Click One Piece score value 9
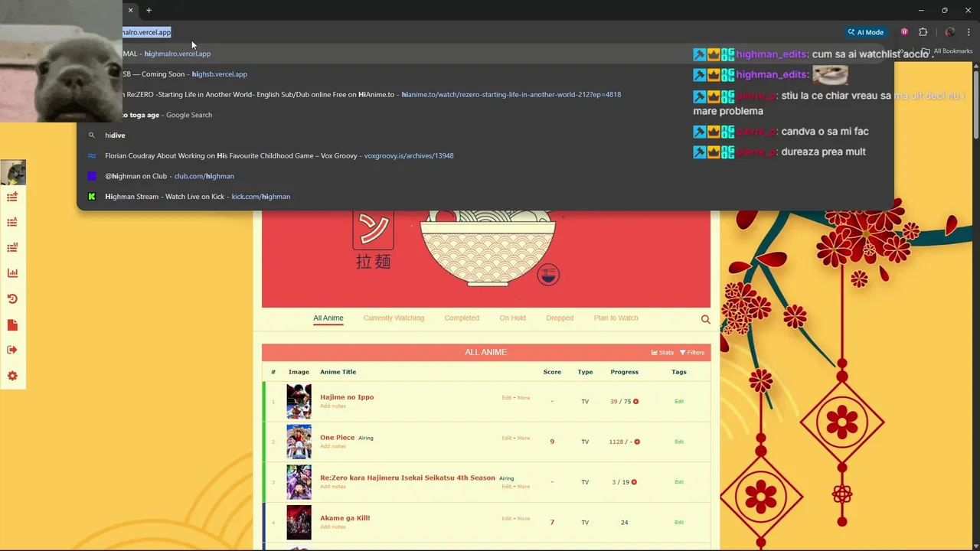 click(552, 442)
